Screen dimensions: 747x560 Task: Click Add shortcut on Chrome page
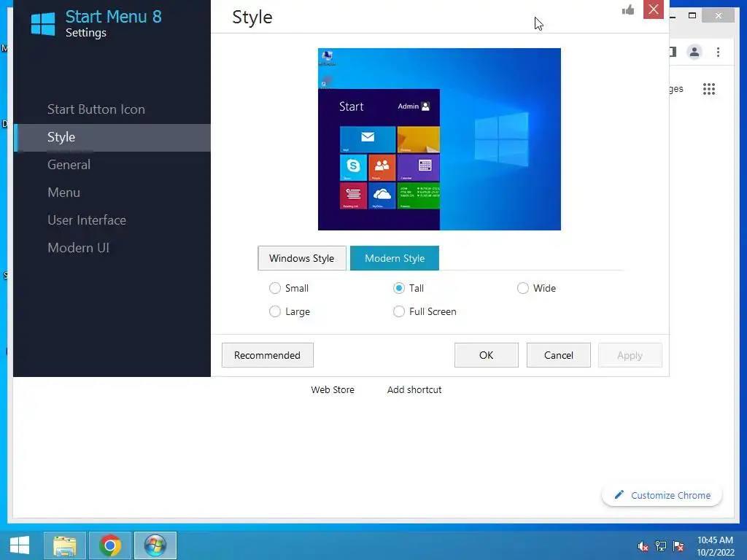point(414,389)
